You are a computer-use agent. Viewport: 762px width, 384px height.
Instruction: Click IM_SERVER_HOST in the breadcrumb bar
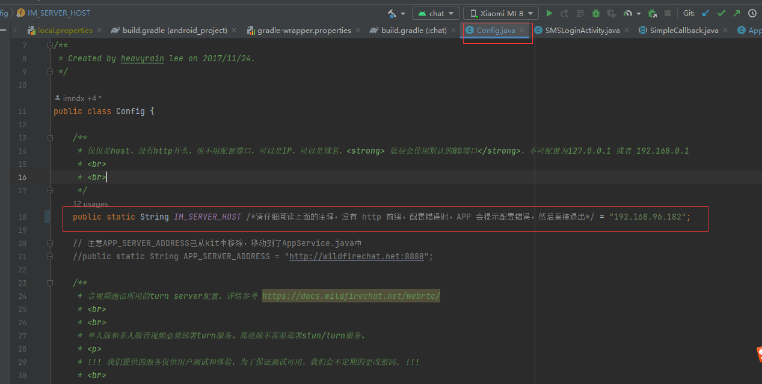click(58, 13)
